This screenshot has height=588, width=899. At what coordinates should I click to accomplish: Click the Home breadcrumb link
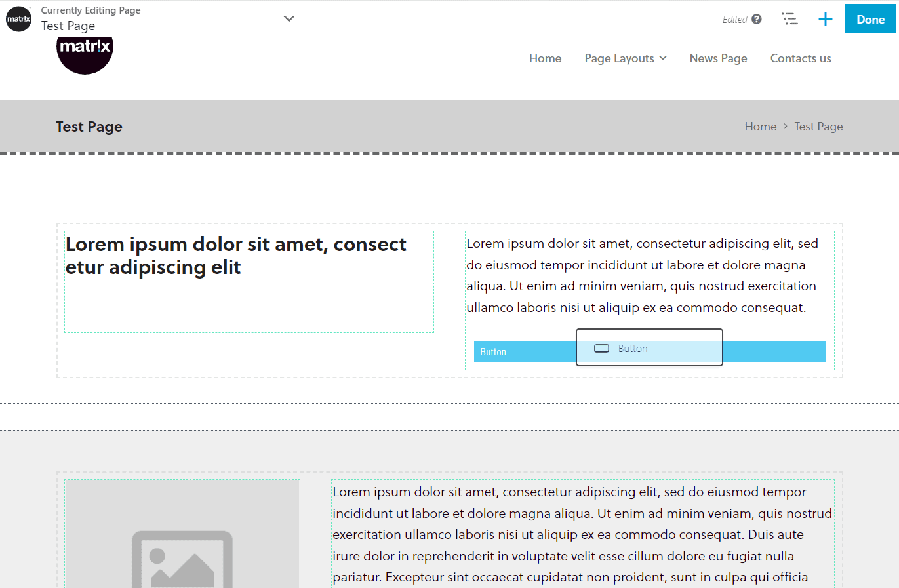point(761,127)
